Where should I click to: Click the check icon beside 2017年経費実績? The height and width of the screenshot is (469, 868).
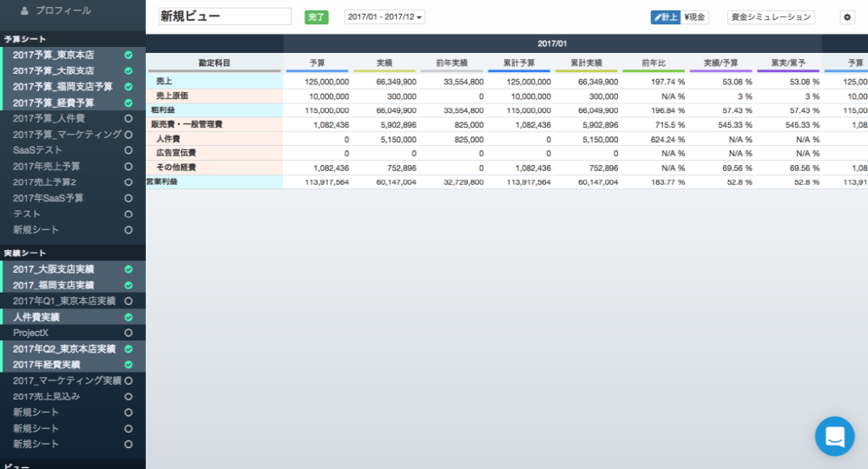[128, 365]
